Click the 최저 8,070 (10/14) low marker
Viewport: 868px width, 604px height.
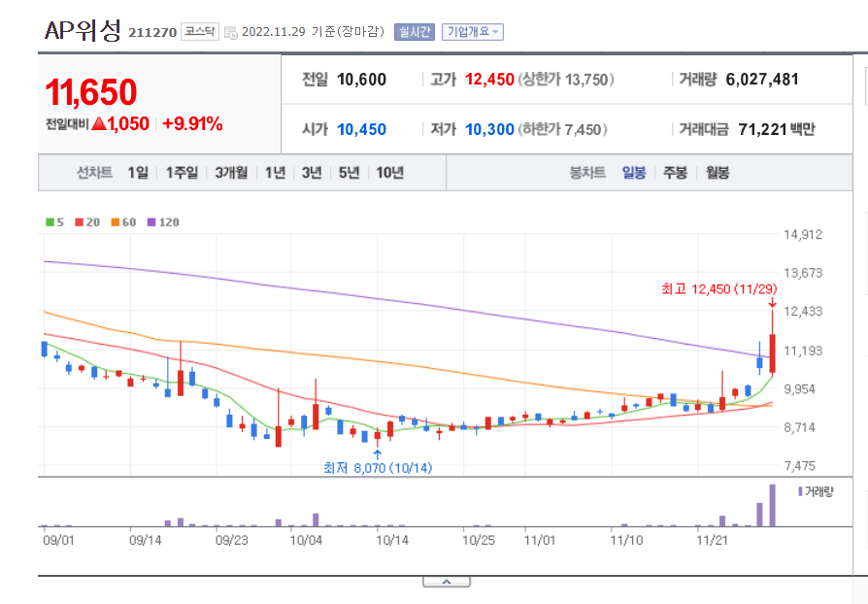(x=378, y=468)
